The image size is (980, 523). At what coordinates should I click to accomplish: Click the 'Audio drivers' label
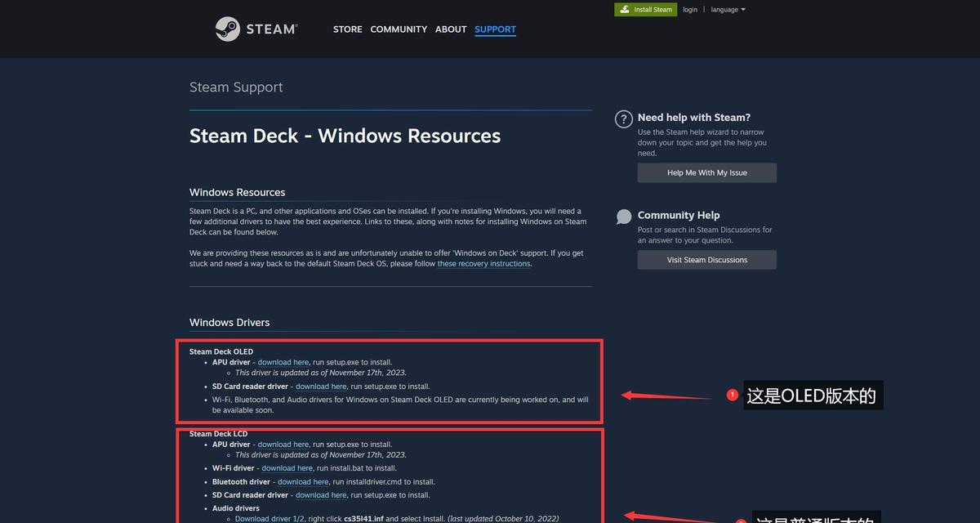pos(236,508)
